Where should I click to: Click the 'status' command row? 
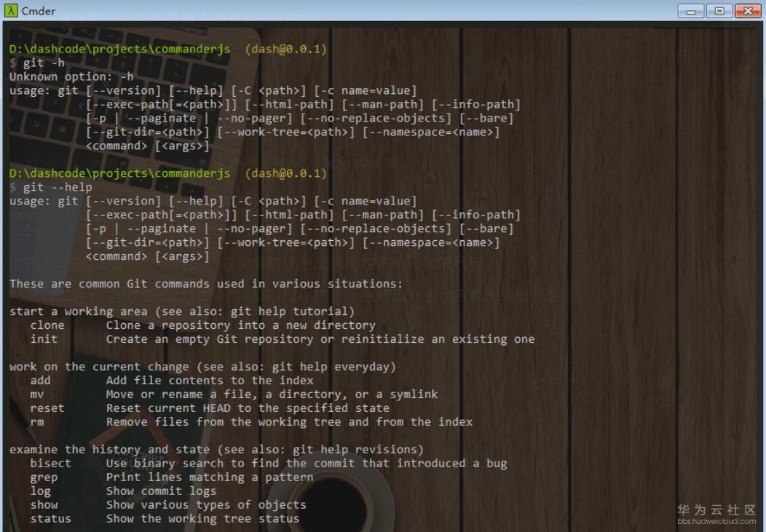[x=165, y=519]
